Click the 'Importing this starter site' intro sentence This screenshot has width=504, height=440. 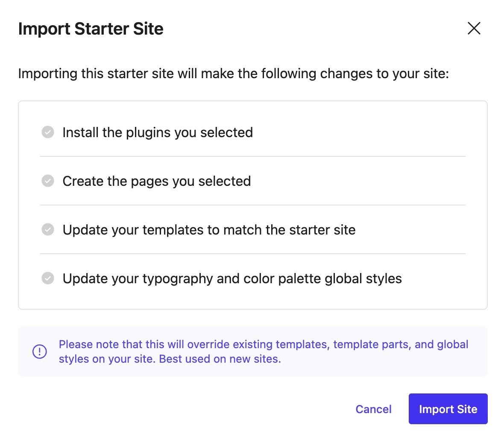pyautogui.click(x=233, y=73)
